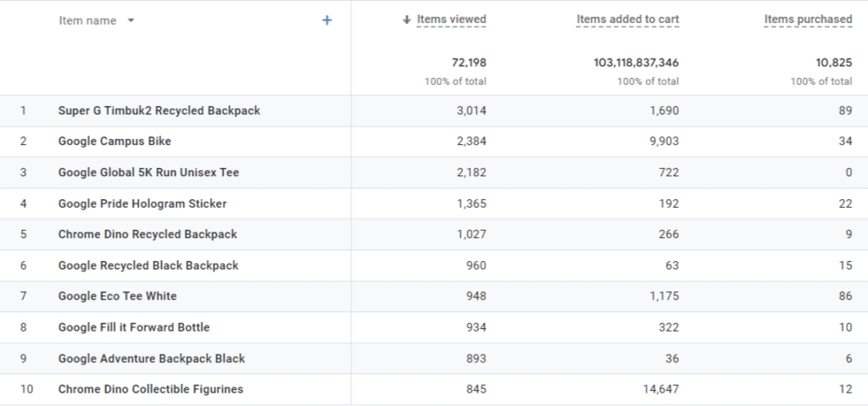Screen dimensions: 868x406
Task: Click the 89 items purchased cell
Action: coord(845,110)
